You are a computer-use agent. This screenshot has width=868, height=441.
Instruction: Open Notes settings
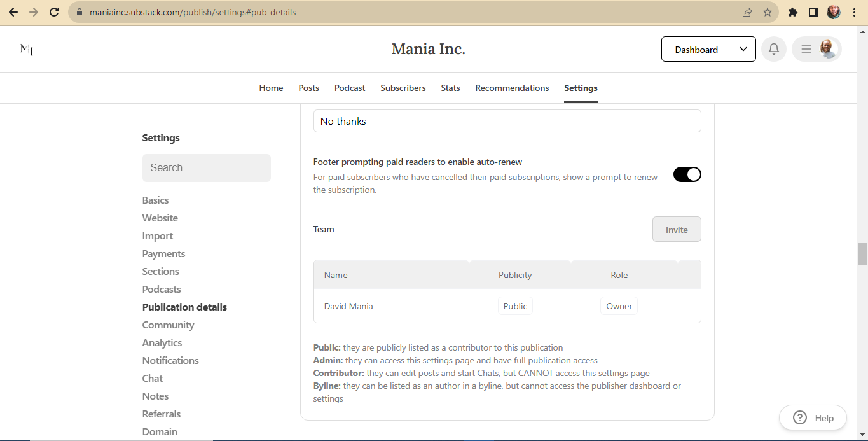point(156,396)
